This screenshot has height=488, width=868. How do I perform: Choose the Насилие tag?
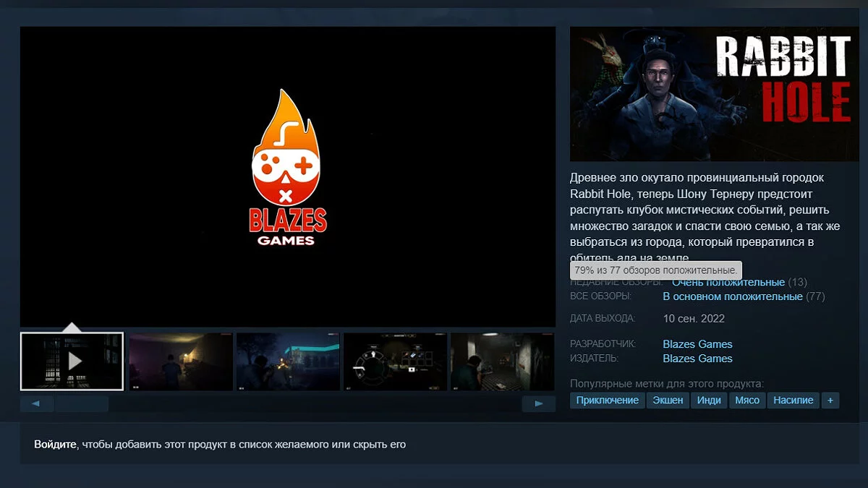tap(793, 400)
